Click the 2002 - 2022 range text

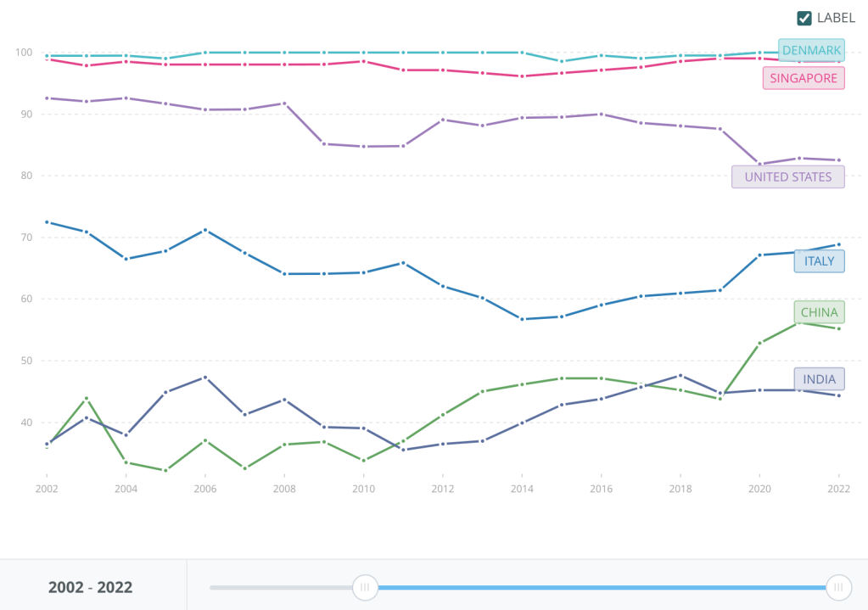pyautogui.click(x=90, y=587)
